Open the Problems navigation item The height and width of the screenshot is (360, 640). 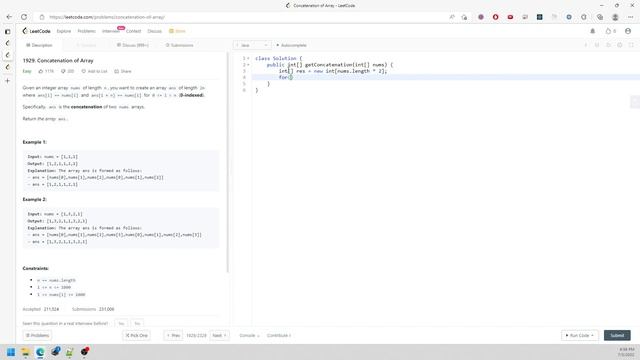click(x=87, y=31)
